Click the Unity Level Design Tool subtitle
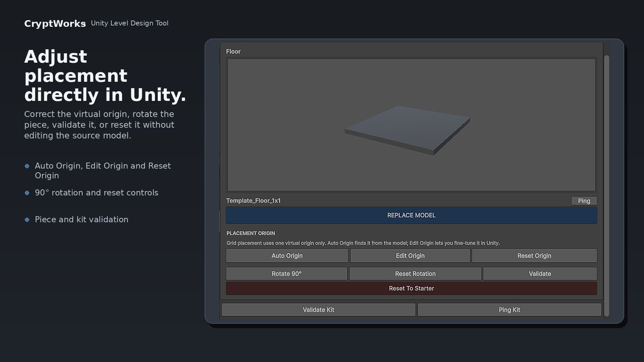Viewport: 644px width, 362px height. [130, 23]
